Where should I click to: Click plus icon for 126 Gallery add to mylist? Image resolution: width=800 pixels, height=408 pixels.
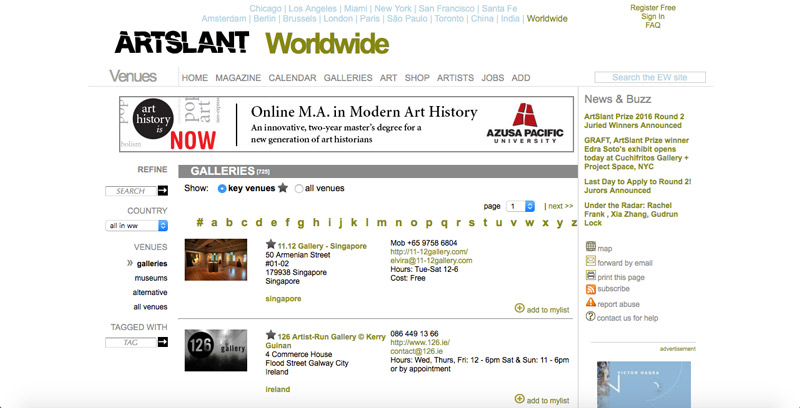pos(519,399)
